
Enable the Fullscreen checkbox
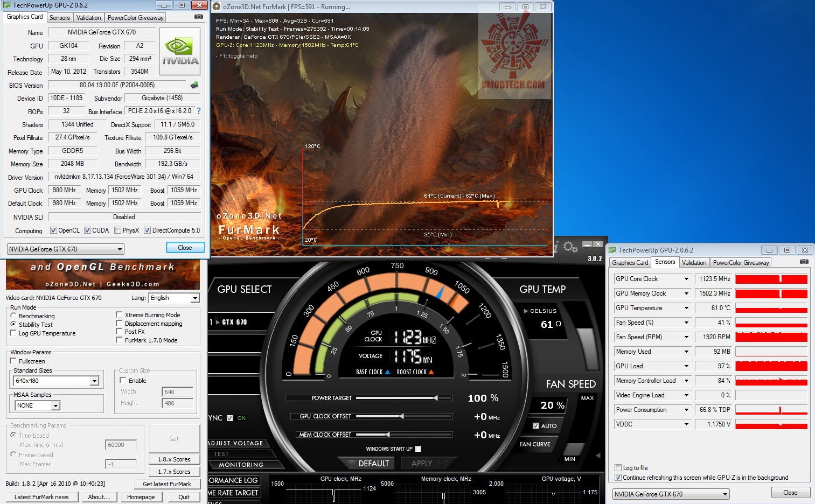pos(13,361)
